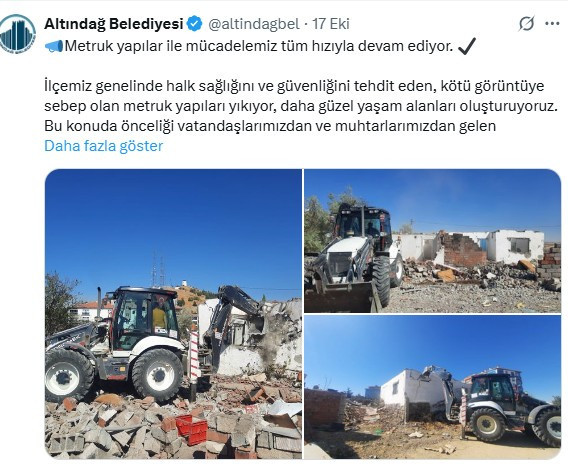Click the line starting İlçemiz genelinde
Viewport: 568px width, 464px height.
294,86
